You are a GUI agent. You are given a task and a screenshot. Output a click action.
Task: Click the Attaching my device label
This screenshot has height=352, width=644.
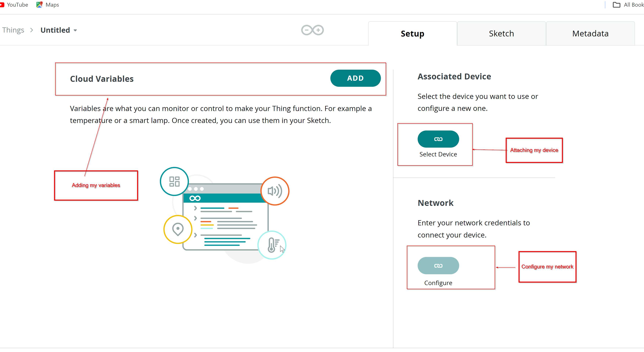534,150
